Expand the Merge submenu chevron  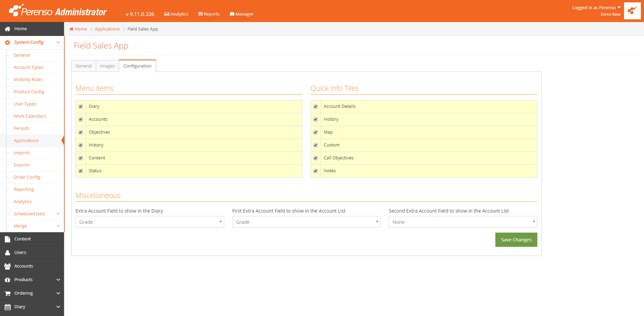58,226
